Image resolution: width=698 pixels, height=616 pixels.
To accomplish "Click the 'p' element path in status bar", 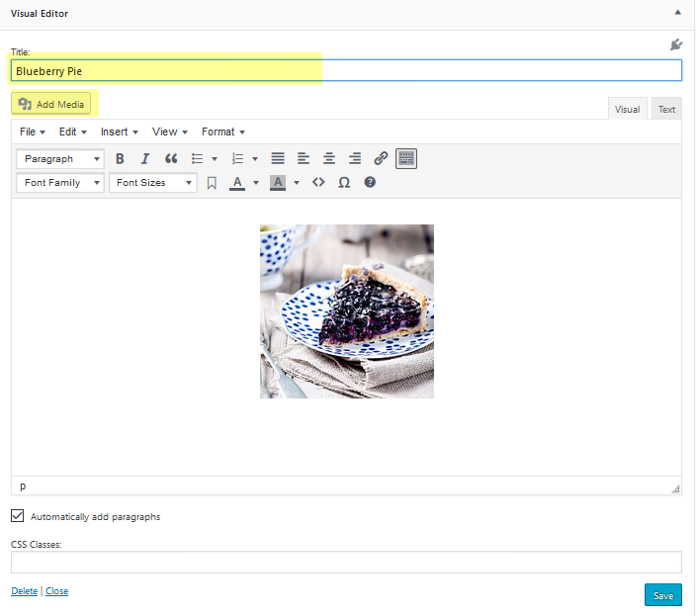I will point(23,486).
